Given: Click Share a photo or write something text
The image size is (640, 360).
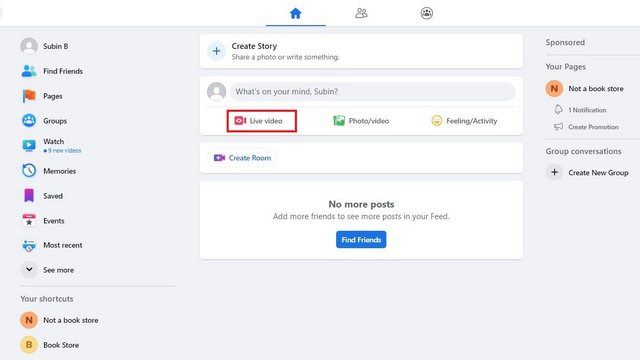Looking at the screenshot, I should click(x=285, y=57).
